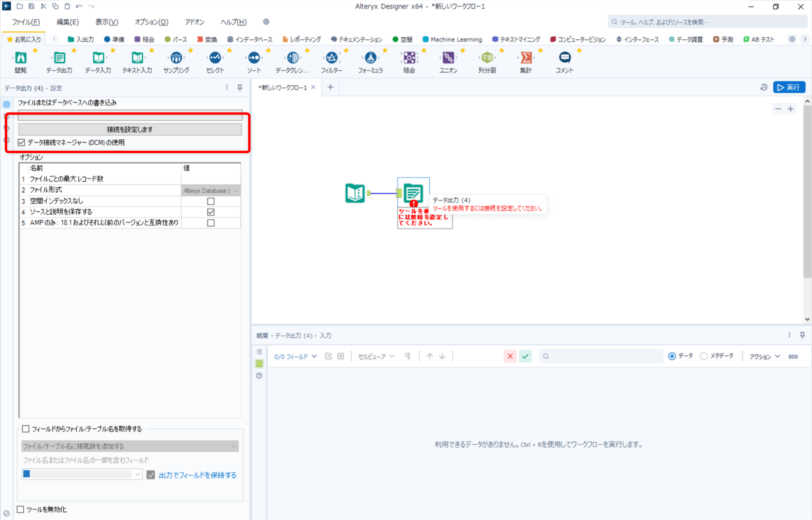Open results panel three-dot options menu

pyautogui.click(x=789, y=335)
